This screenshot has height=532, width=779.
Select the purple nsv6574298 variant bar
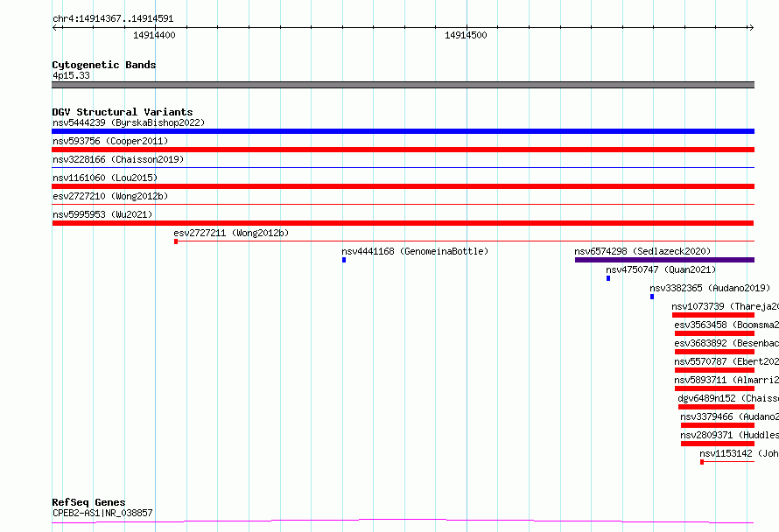[664, 260]
